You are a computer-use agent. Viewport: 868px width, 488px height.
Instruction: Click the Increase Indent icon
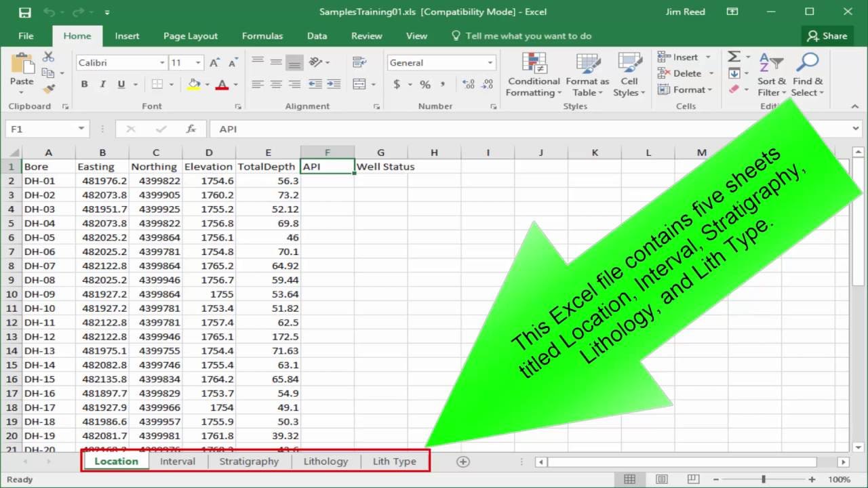[334, 84]
